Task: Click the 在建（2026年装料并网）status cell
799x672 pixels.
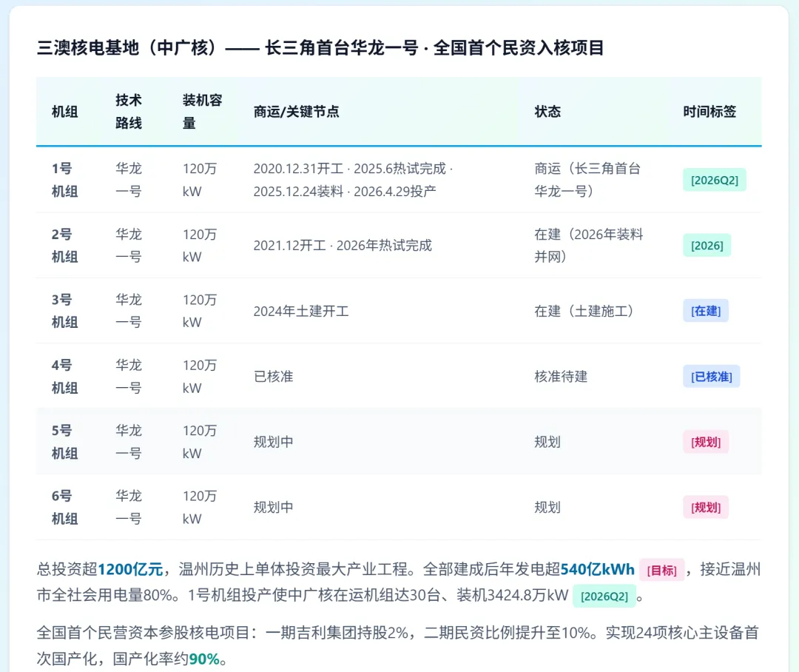Action: click(x=589, y=245)
